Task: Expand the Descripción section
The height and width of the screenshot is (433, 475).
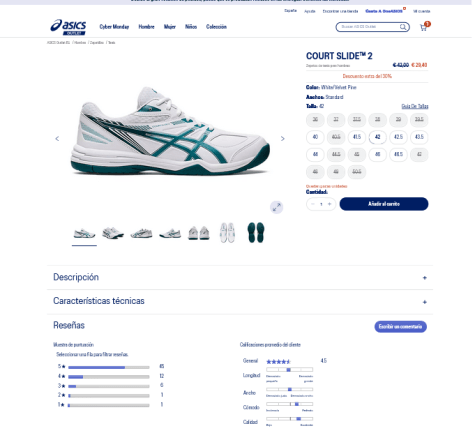Action: click(240, 277)
